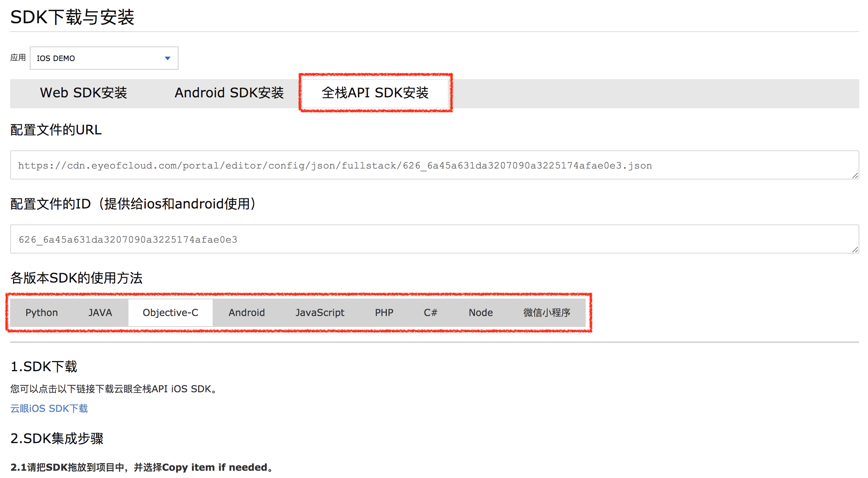Select the Node SDK tab
Image resolution: width=868 pixels, height=478 pixels.
tap(481, 312)
